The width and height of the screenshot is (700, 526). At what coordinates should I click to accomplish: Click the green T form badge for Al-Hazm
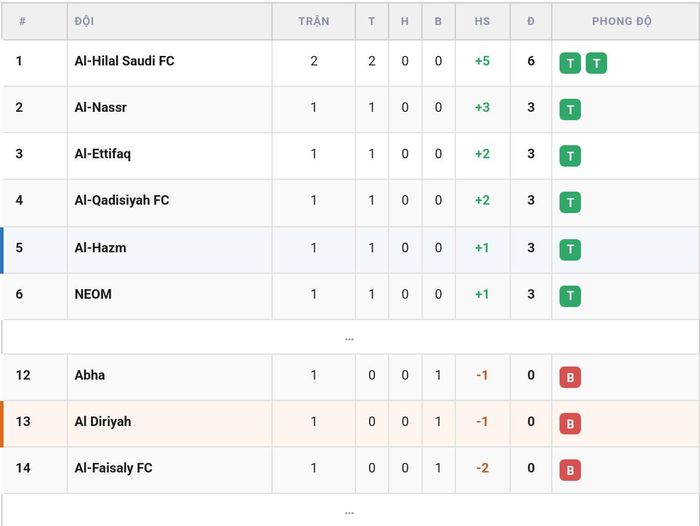(570, 250)
